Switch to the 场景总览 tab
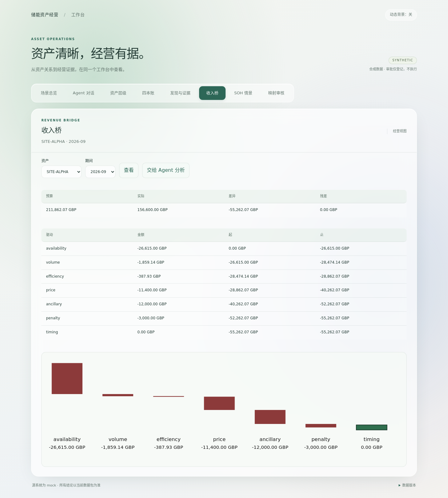 (49, 93)
